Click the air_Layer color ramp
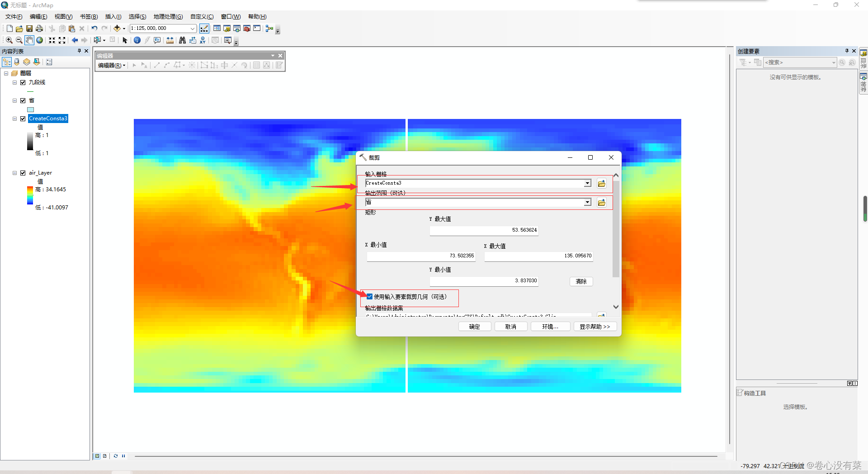 click(30, 195)
